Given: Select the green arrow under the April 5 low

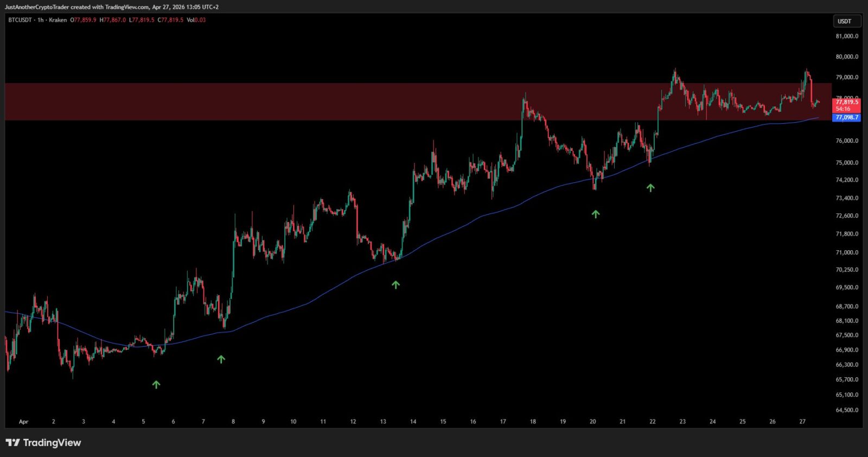Looking at the screenshot, I should point(156,384).
